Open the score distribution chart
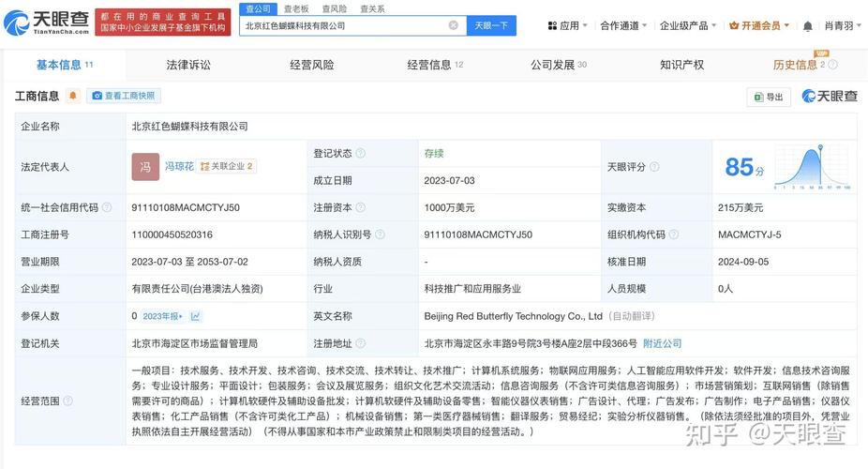This screenshot has width=868, height=469. [812, 167]
